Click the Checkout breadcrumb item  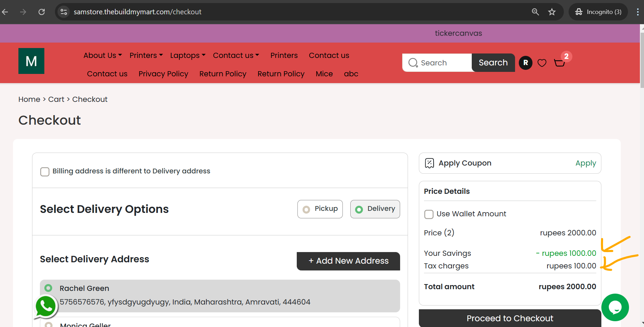[x=90, y=99]
